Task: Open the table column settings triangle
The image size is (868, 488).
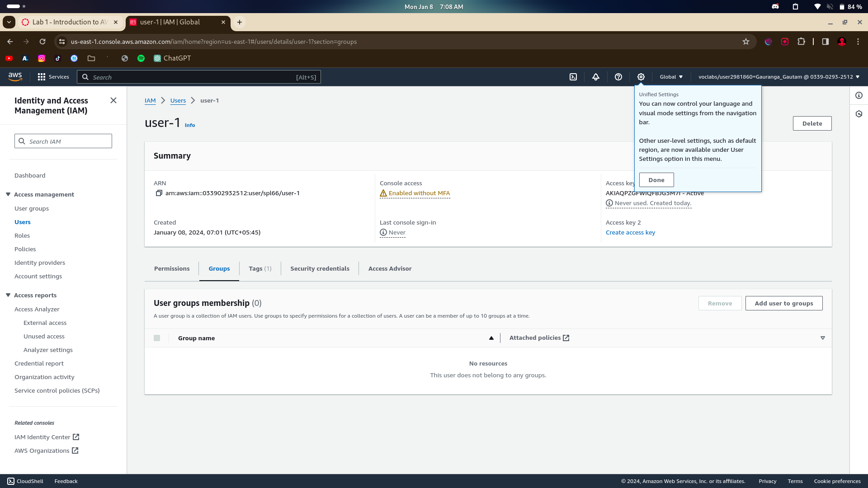Action: pos(823,338)
